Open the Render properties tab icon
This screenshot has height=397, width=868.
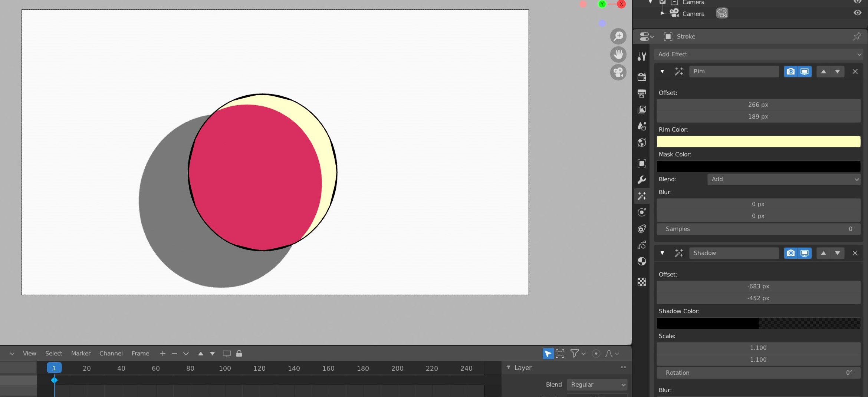pyautogui.click(x=642, y=77)
